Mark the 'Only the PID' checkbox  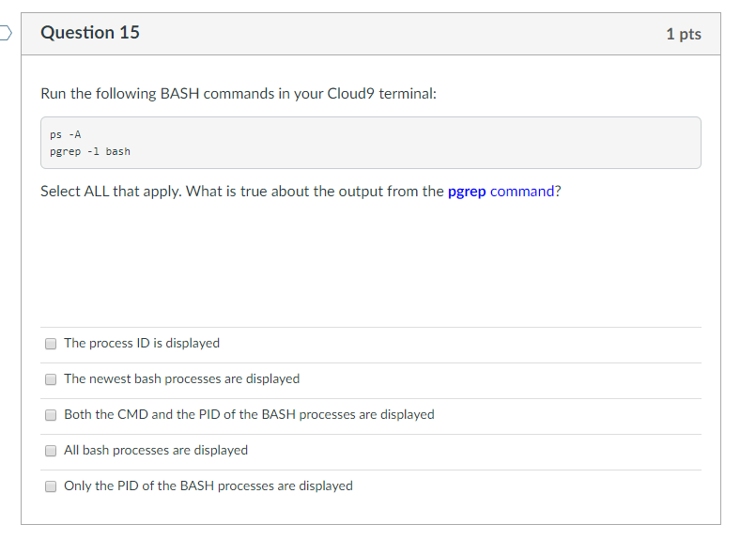click(x=51, y=486)
